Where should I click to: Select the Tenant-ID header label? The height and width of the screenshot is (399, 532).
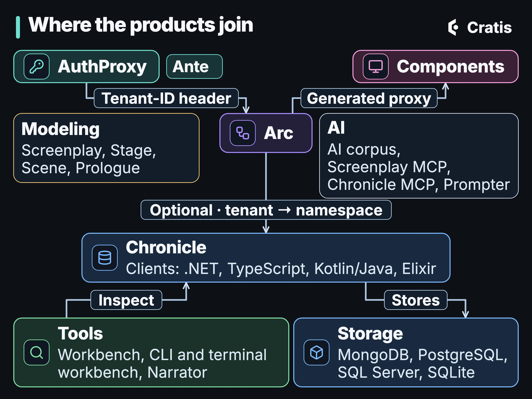[166, 98]
